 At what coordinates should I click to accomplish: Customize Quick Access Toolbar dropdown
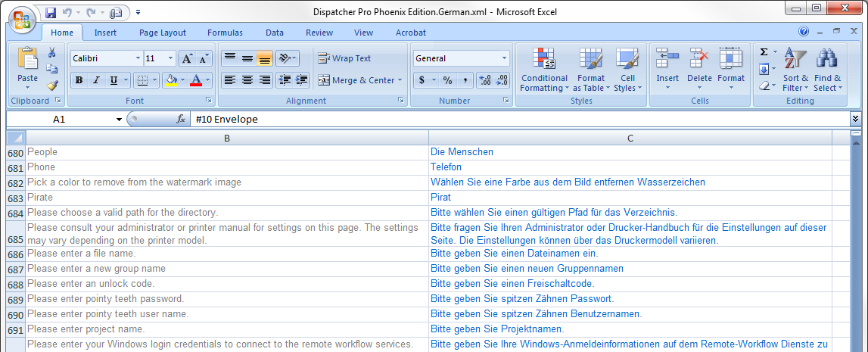pyautogui.click(x=138, y=11)
